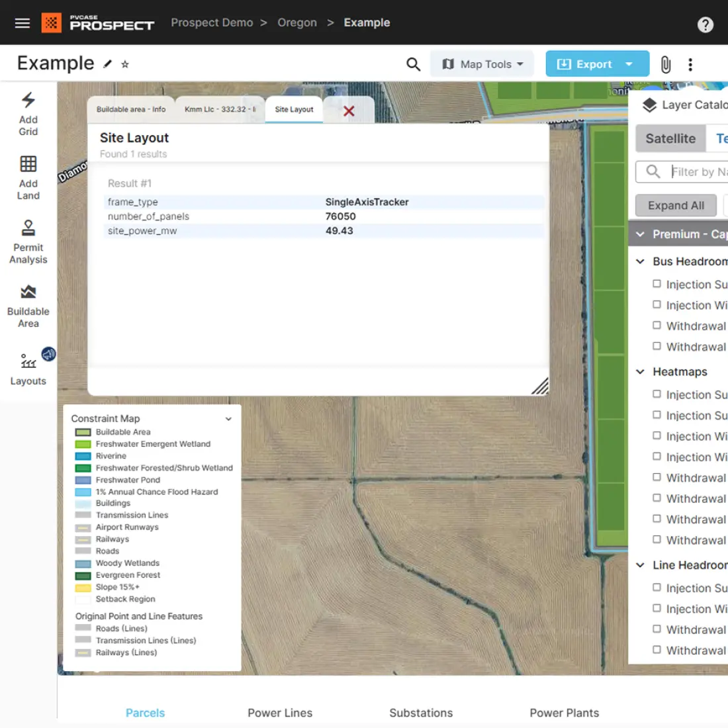Click the Expand All button
The height and width of the screenshot is (728, 728).
click(x=675, y=205)
